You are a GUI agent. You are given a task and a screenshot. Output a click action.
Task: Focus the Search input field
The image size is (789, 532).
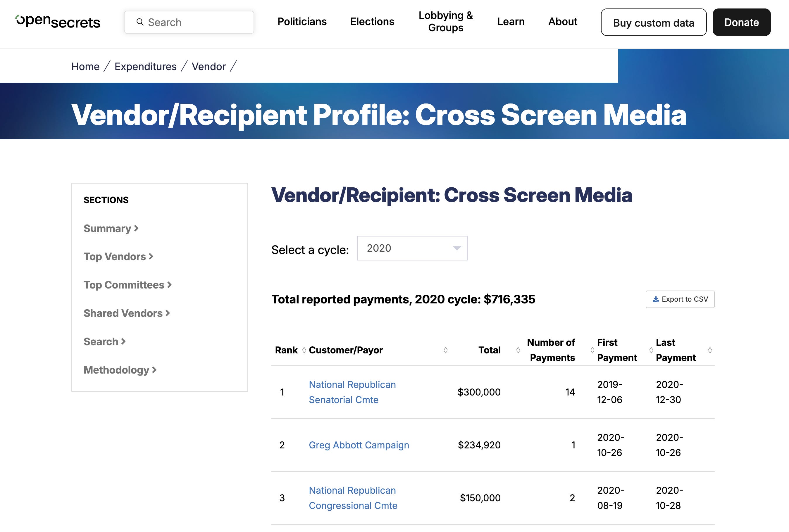tap(197, 23)
